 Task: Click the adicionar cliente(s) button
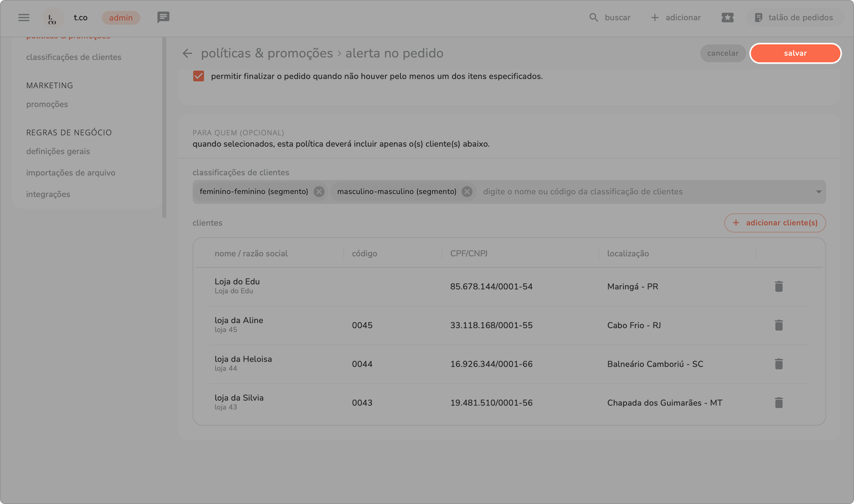(x=775, y=223)
